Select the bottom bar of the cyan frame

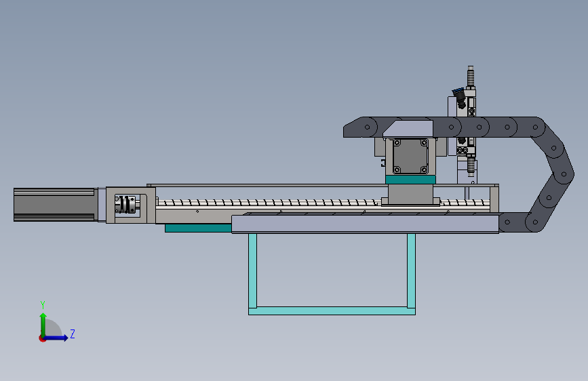pos(332,311)
